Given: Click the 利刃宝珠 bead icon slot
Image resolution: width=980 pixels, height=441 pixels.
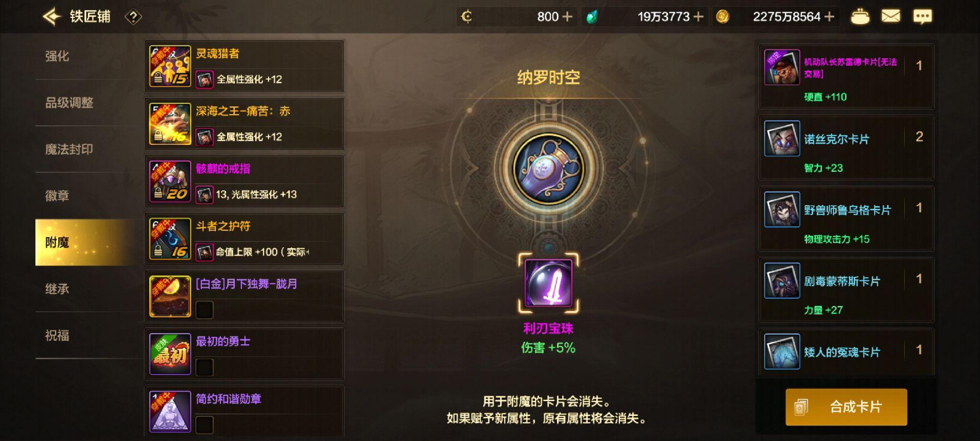Looking at the screenshot, I should 548,283.
